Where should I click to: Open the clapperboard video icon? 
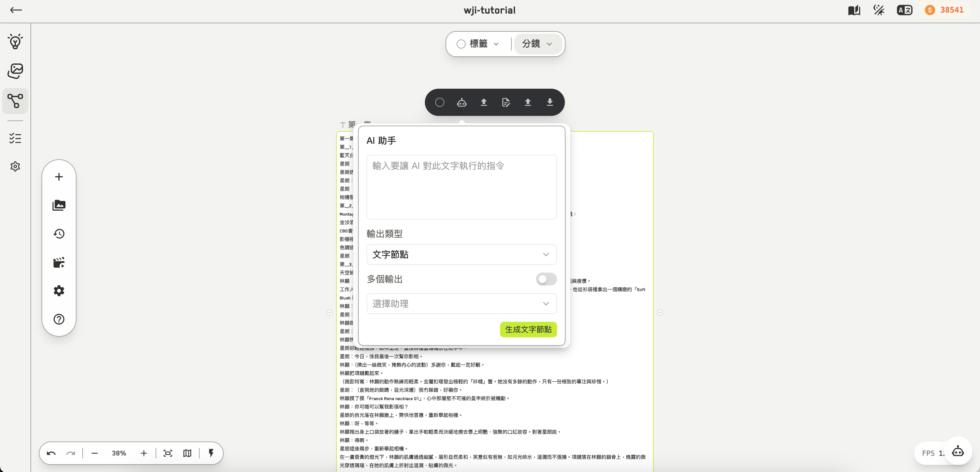[59, 262]
